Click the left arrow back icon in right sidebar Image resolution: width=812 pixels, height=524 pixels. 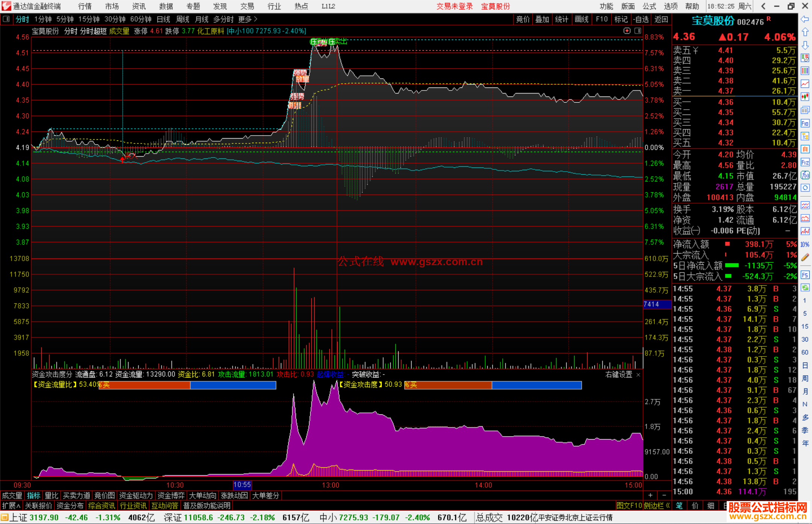pos(805,19)
